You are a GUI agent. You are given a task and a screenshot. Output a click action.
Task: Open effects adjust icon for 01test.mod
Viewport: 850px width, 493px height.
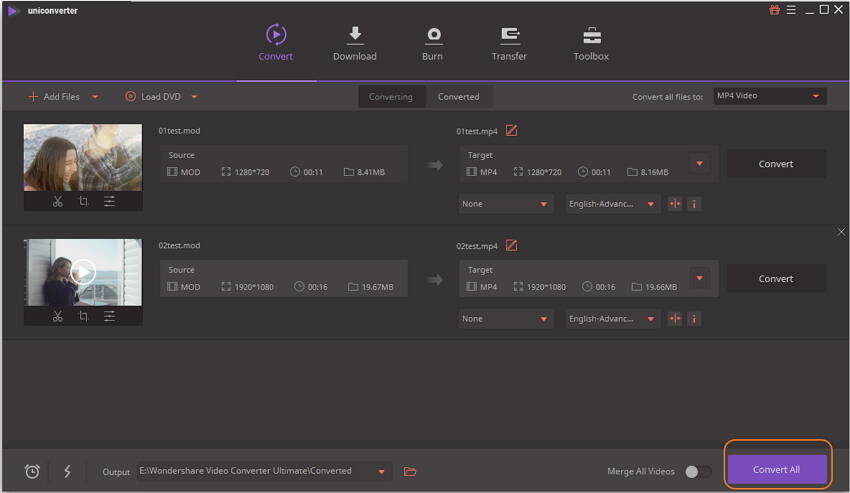tap(109, 201)
